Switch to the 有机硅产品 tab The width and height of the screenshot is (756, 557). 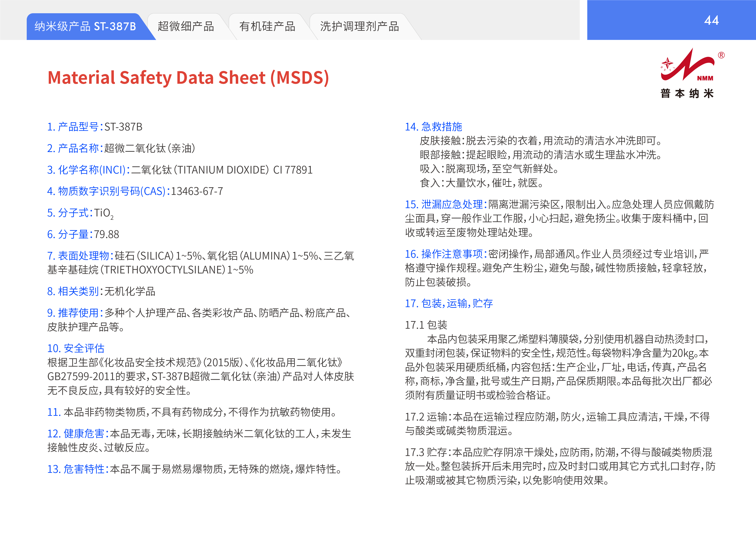tap(267, 26)
